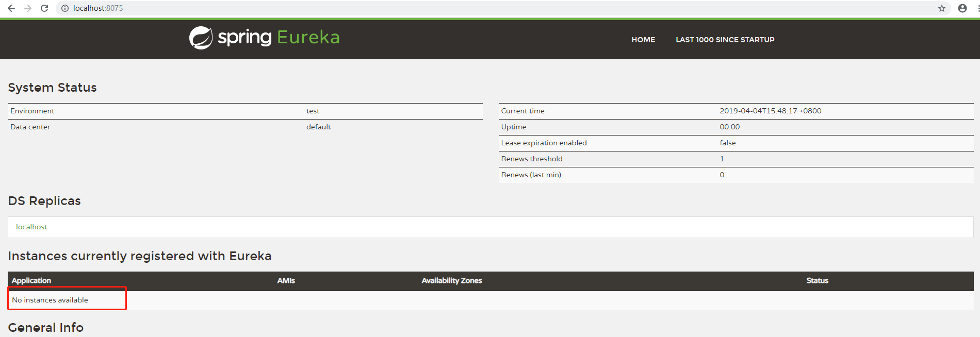Image resolution: width=980 pixels, height=337 pixels.
Task: Click the General Info heading
Action: tap(45, 328)
